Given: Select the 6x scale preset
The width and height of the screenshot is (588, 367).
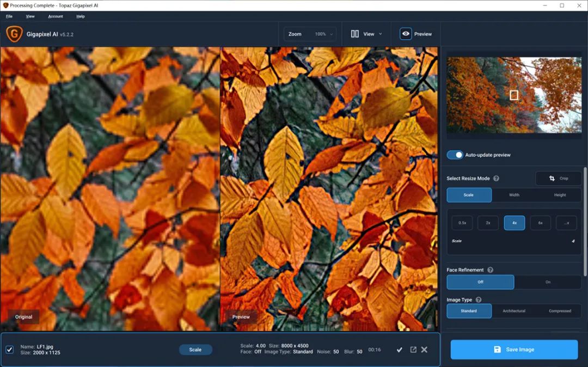Looking at the screenshot, I should (540, 223).
